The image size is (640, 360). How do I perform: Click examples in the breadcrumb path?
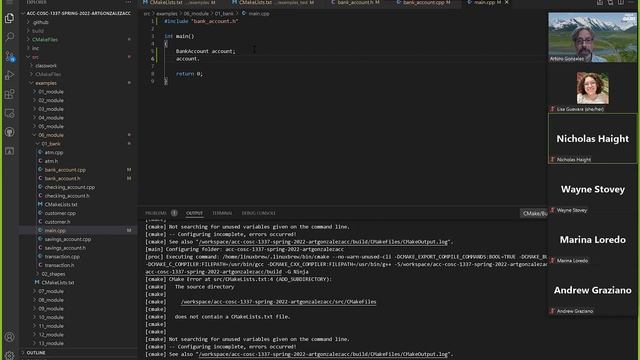(167, 13)
